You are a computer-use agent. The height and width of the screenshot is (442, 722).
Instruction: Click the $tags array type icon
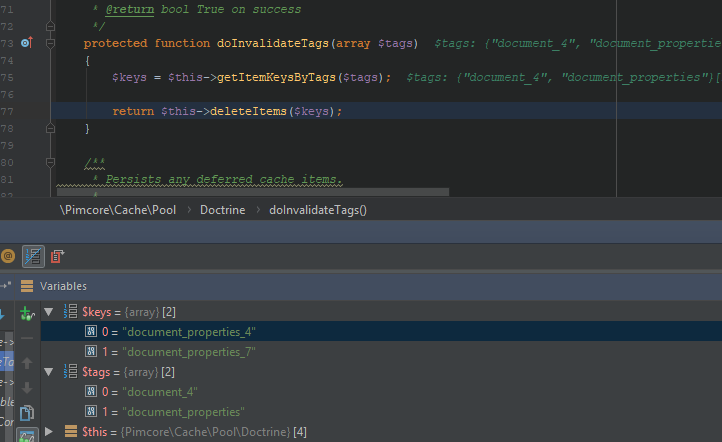click(x=70, y=372)
